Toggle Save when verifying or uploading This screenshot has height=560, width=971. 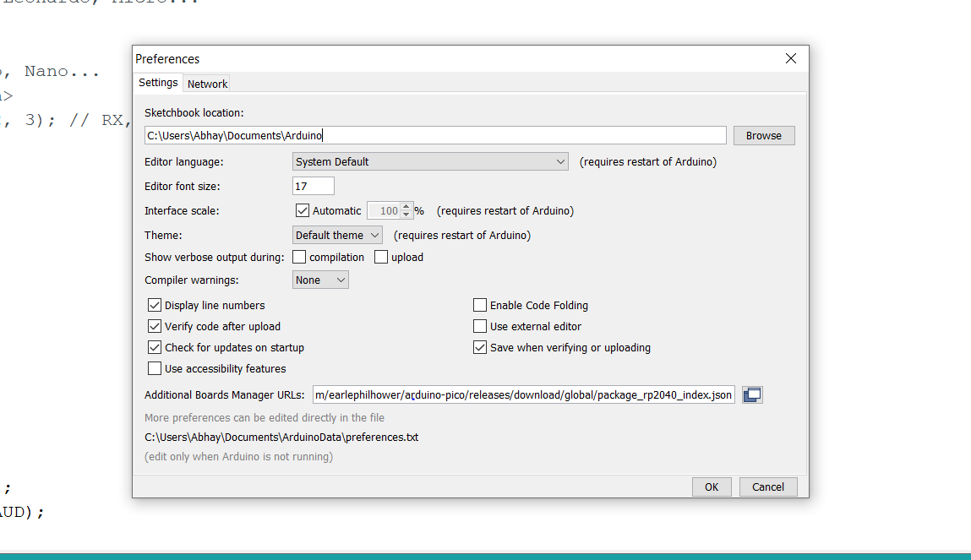(480, 347)
